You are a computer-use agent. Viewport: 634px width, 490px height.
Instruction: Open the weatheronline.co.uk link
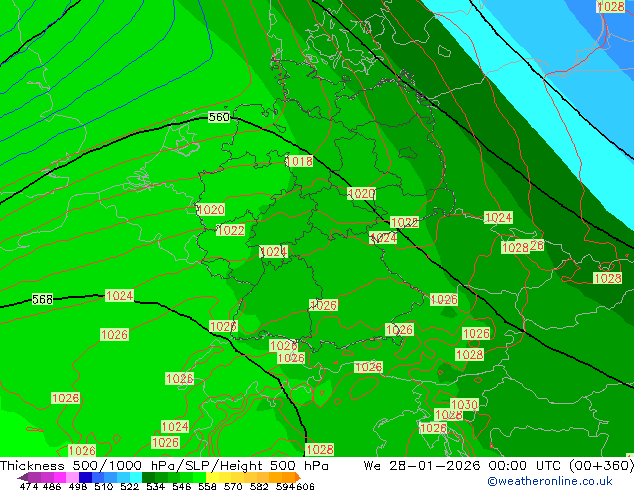(x=550, y=481)
